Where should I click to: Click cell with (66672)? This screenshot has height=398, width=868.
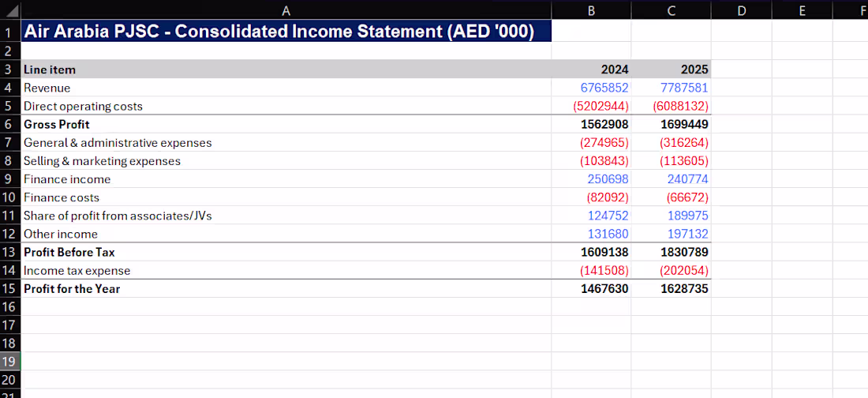tap(671, 197)
